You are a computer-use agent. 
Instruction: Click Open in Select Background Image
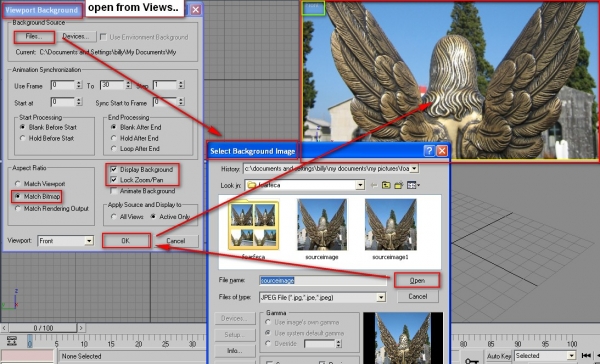pos(417,281)
